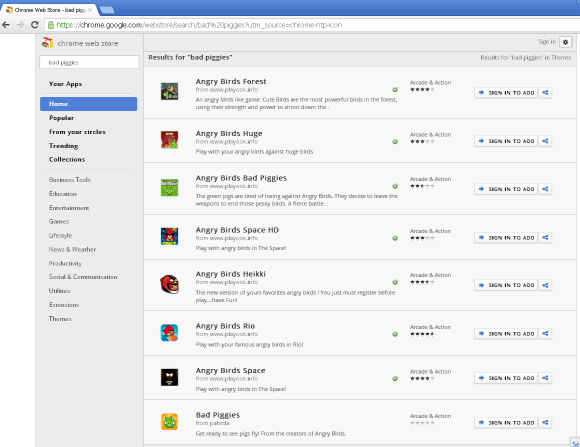Screen dimensions: 580x447
Task: Click the Sign in link
Action: pyautogui.click(x=547, y=42)
